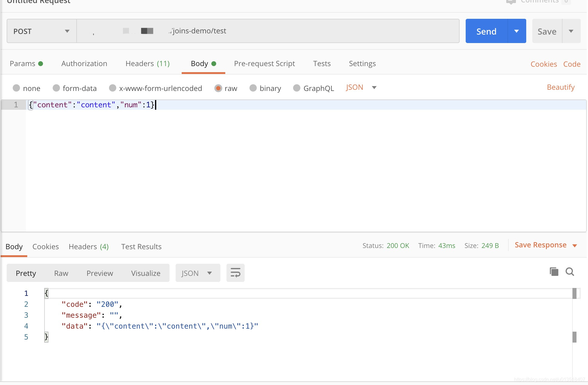Click the blue Send button
Viewport: 588px width, 385px height.
[x=486, y=31]
